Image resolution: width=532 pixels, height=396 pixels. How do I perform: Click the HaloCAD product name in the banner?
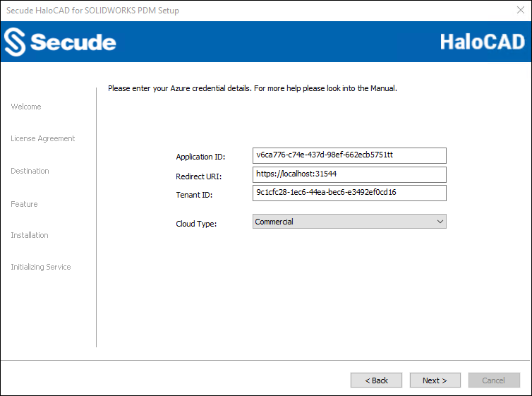(483, 42)
